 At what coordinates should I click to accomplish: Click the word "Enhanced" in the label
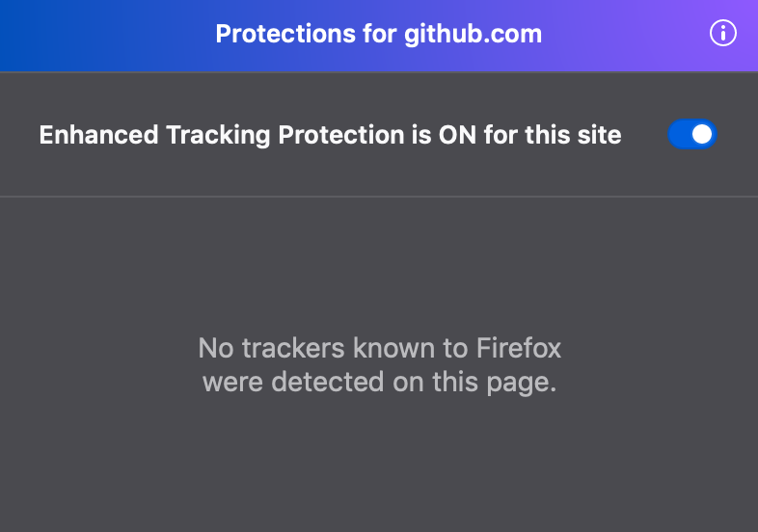99,135
